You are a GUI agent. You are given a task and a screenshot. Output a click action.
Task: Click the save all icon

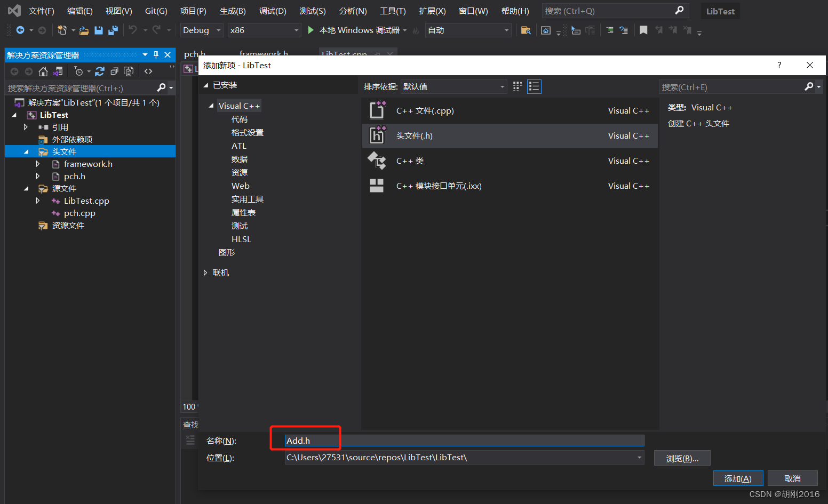click(113, 30)
